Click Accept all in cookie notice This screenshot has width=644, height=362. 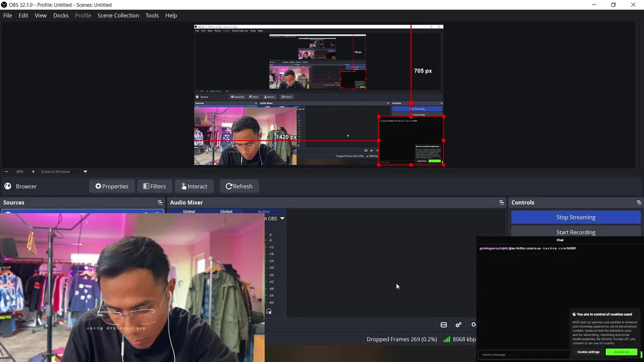[x=621, y=352]
